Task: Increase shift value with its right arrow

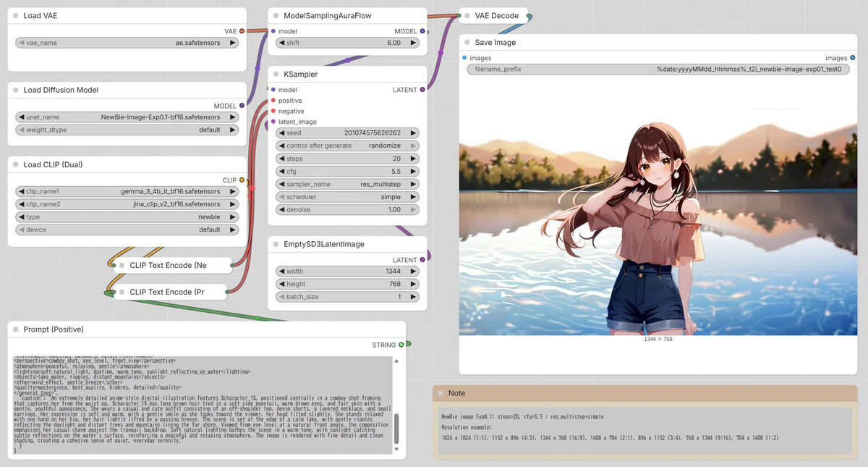Action: click(413, 43)
